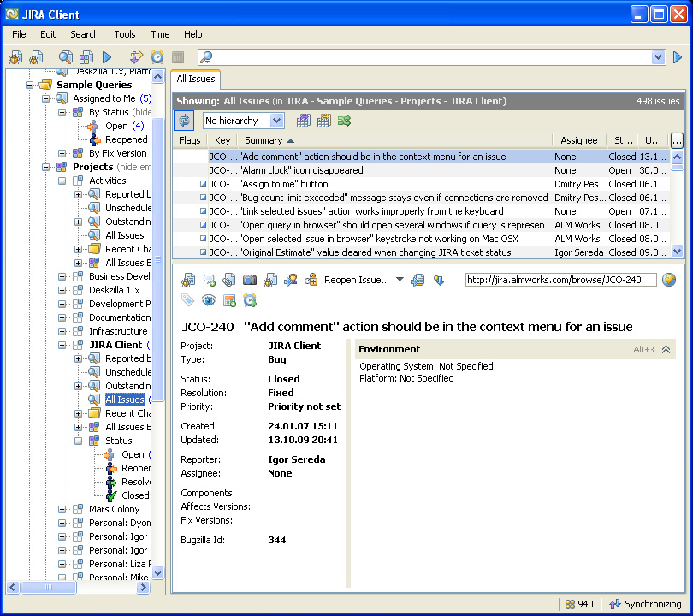Click the Synchronizing status bar indicator
This screenshot has width=693, height=616.
(646, 604)
